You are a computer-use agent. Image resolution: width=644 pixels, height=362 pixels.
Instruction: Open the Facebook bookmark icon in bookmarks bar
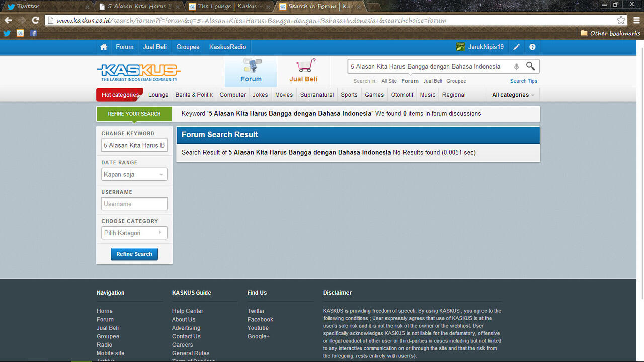(x=33, y=33)
